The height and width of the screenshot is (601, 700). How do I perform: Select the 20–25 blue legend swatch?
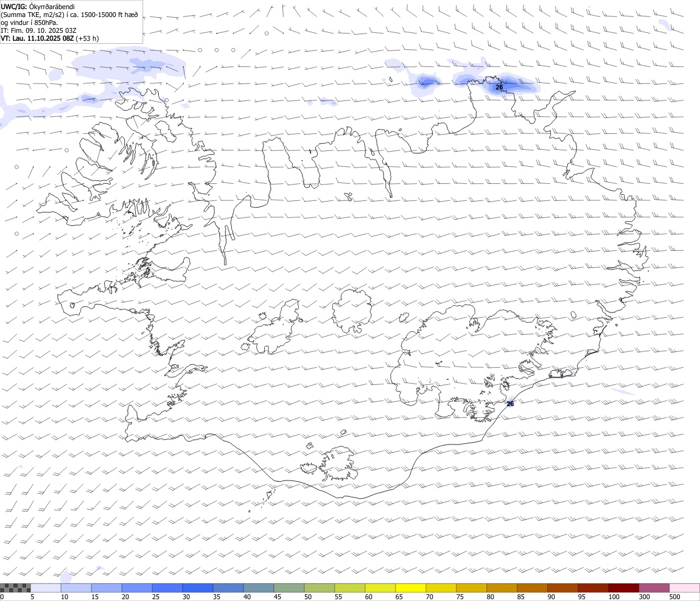point(136,588)
